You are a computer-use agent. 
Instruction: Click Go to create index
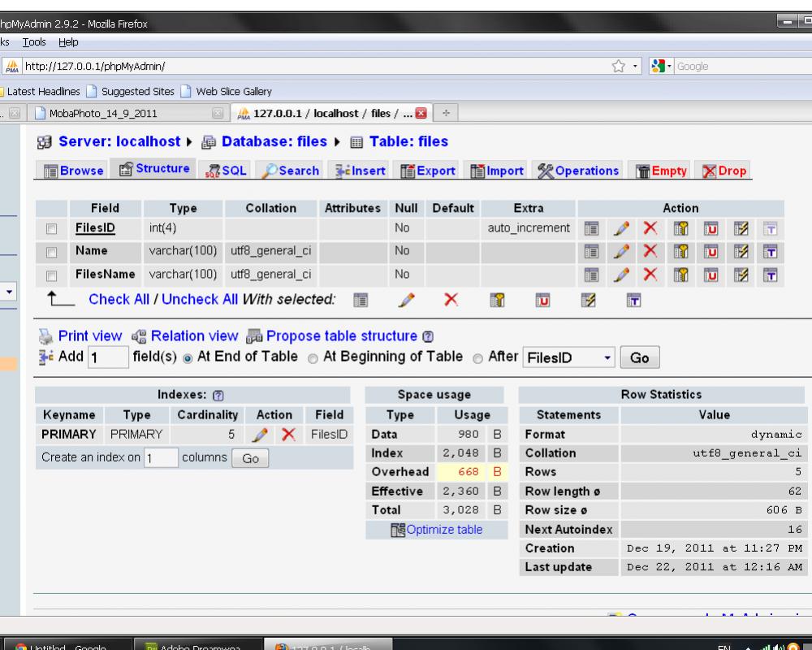250,459
